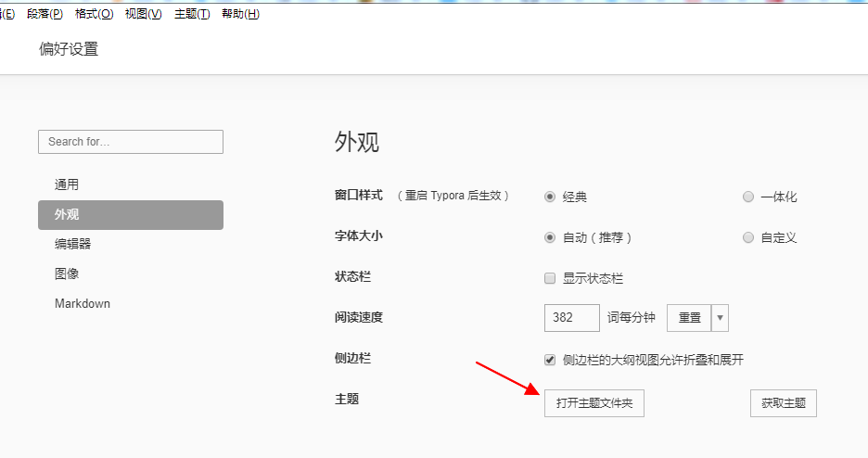Select the 一体化 window style option
The width and height of the screenshot is (868, 458).
[748, 197]
